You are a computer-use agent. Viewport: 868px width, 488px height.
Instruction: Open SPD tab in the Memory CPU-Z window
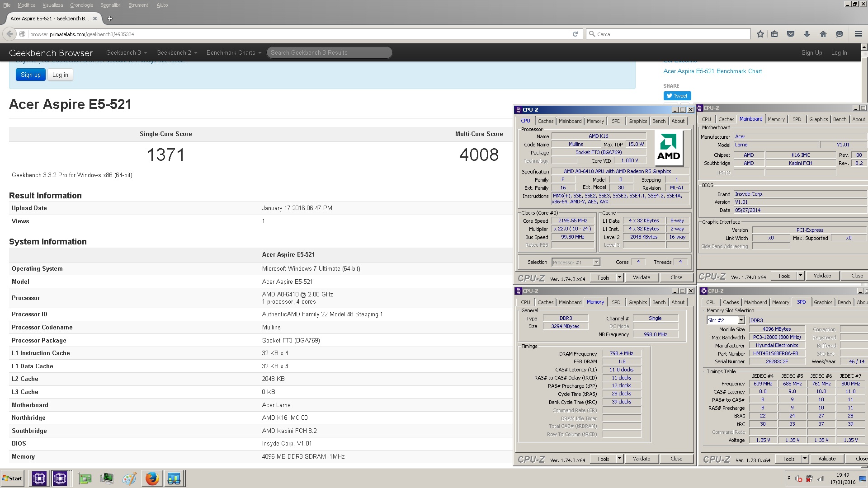pos(616,302)
